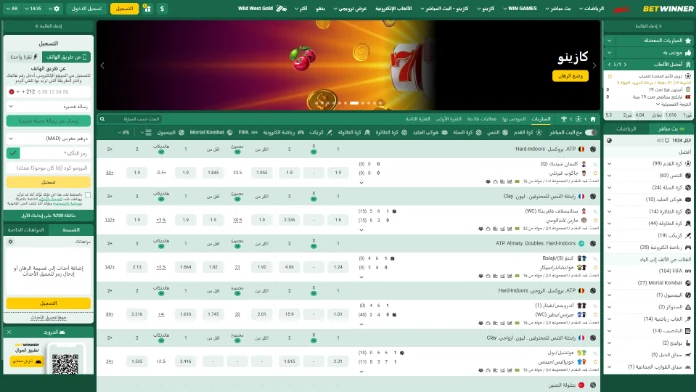Tick the terms agreement checkbox in registration
The width and height of the screenshot is (696, 392).
coord(88,195)
